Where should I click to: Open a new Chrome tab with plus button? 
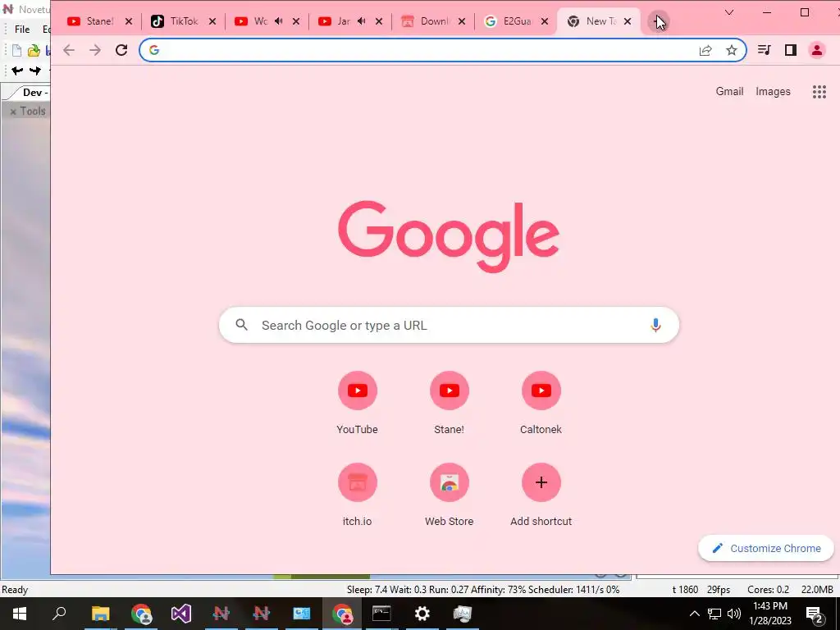pos(658,21)
